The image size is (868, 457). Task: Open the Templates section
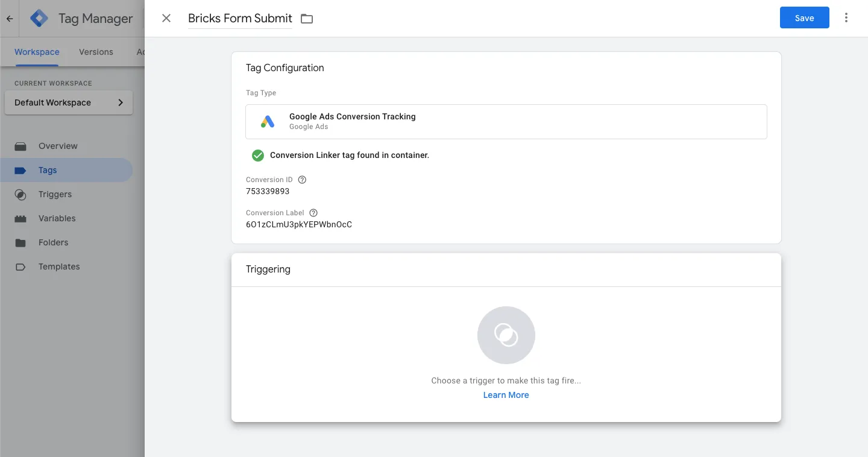click(58, 266)
